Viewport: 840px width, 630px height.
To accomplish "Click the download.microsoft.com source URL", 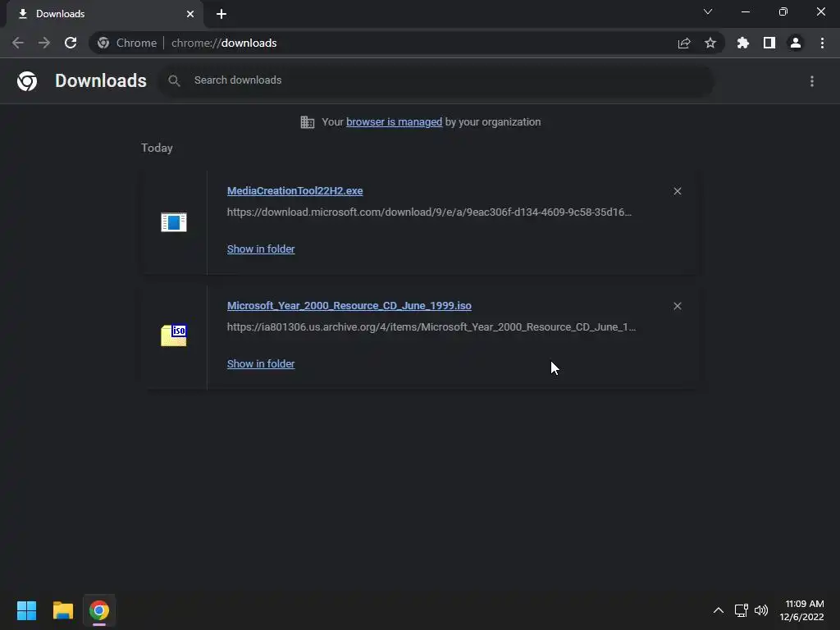I will 429,212.
